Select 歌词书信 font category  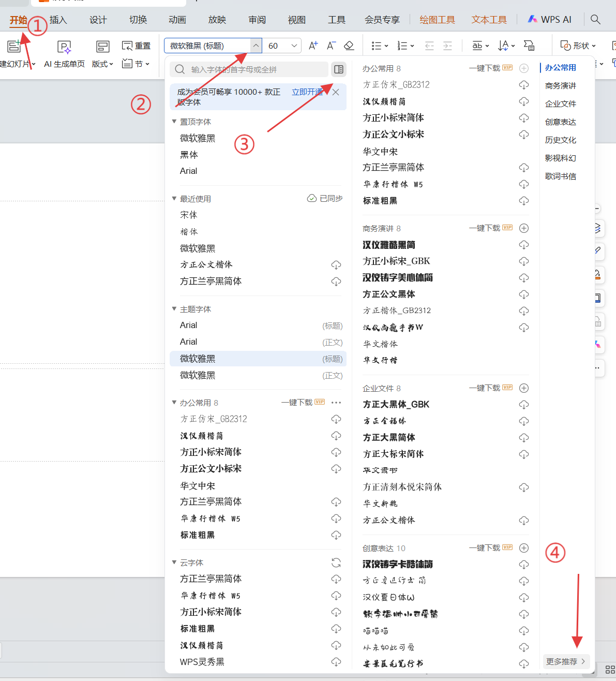(560, 176)
